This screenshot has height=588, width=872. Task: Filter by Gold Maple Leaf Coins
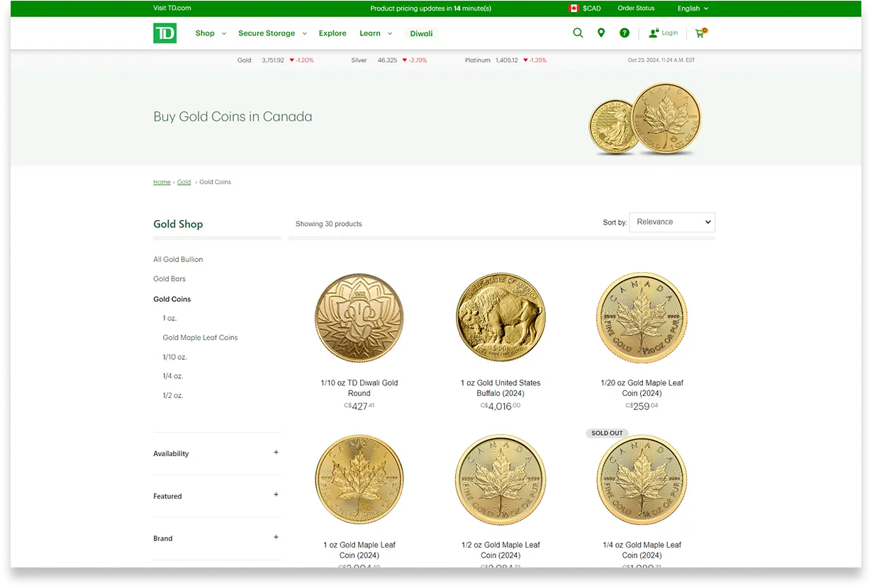coord(200,338)
